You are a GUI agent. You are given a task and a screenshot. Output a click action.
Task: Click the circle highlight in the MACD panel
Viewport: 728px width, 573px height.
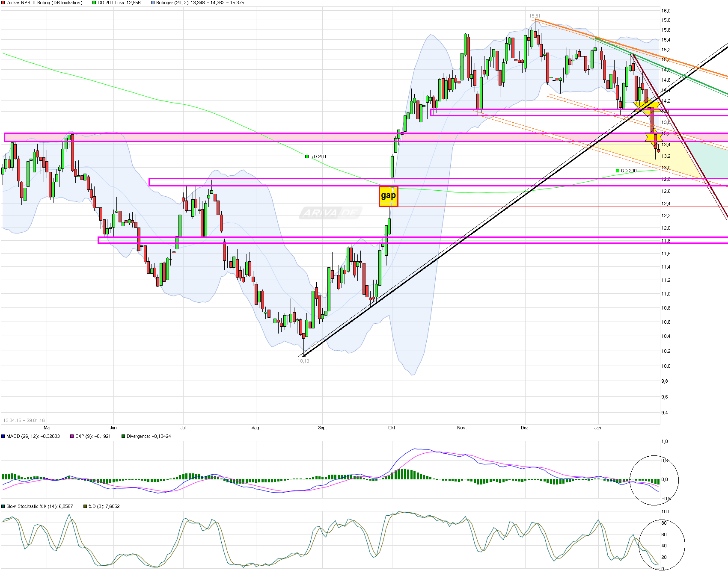(x=654, y=480)
